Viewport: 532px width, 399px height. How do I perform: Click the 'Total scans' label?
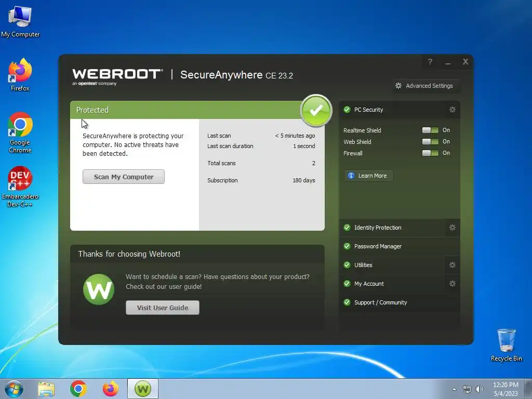221,163
